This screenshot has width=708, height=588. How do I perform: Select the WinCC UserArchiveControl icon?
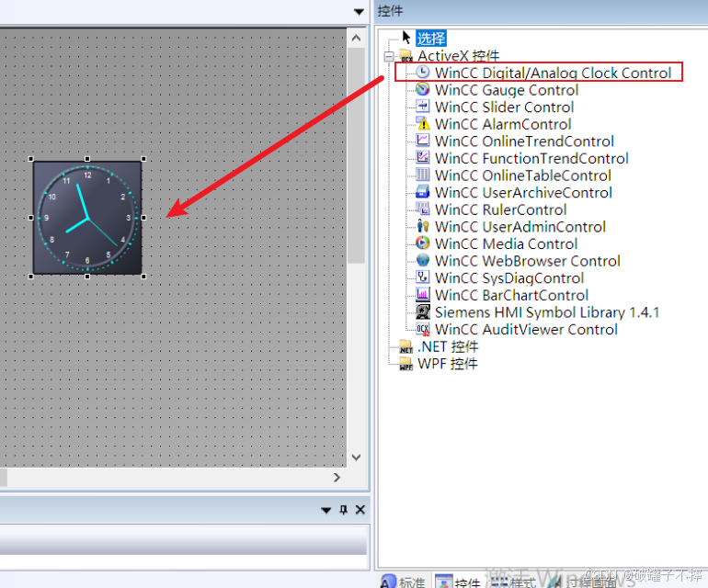423,192
